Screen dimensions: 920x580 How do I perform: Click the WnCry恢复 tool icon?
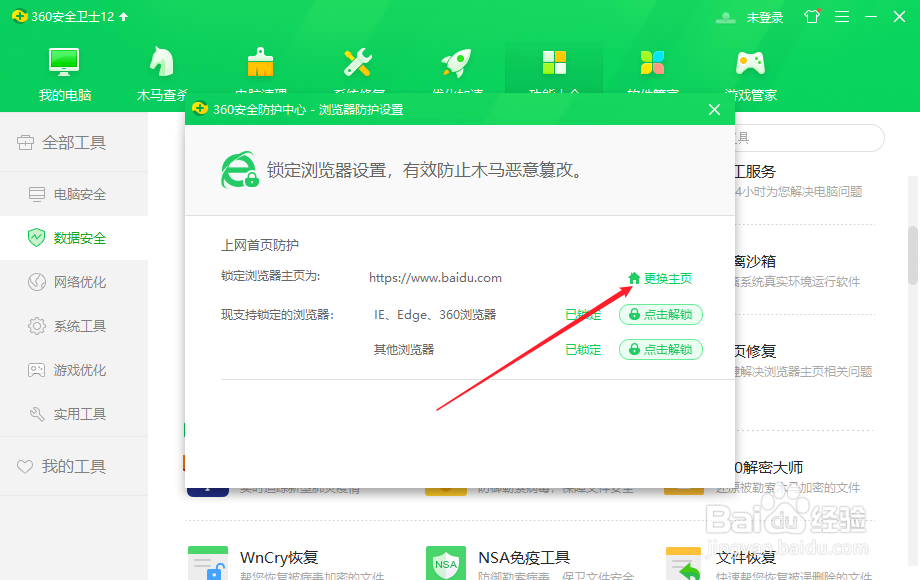click(208, 564)
